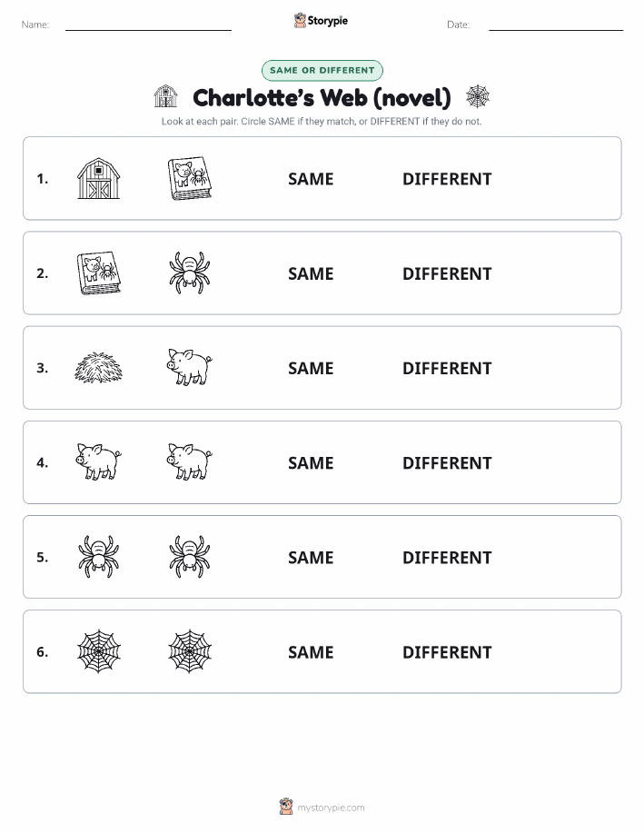Click the right spider in row 5
Screen dimensions: 644x833
[x=190, y=557]
